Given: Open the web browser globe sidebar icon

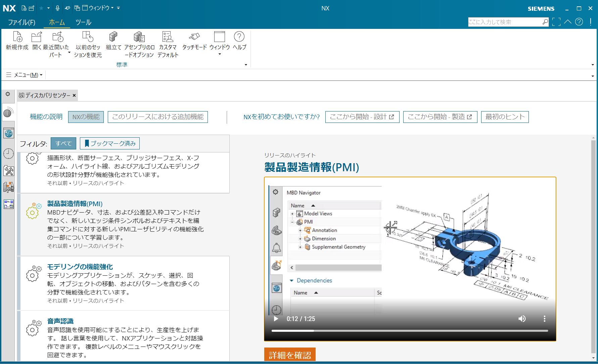Looking at the screenshot, I should click(8, 134).
